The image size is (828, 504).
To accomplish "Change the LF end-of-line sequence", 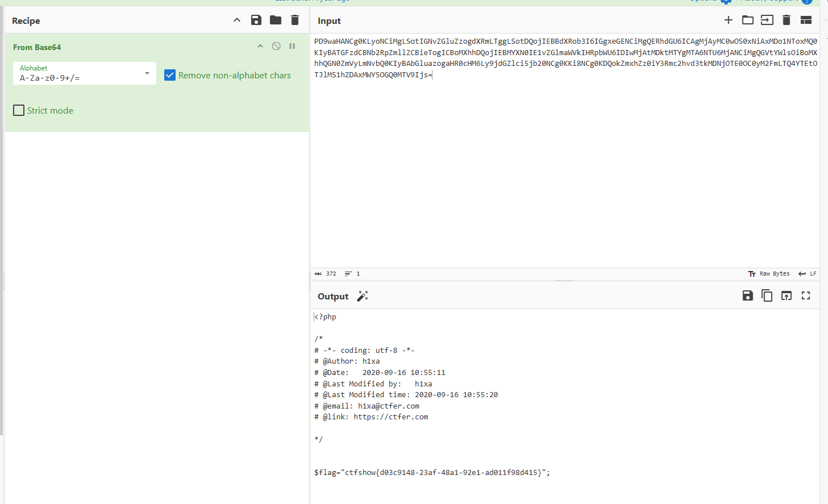I will [x=808, y=274].
